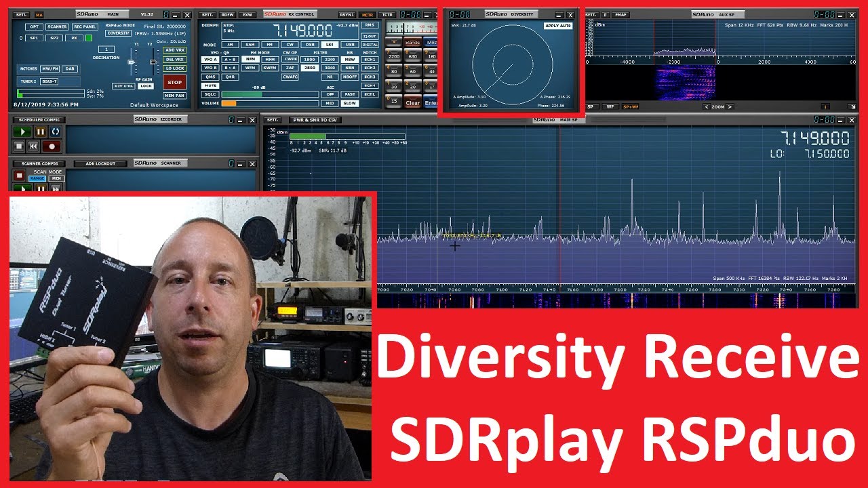This screenshot has height=488, width=868.
Task: Click the DIVERSITY mode button
Action: 118,33
